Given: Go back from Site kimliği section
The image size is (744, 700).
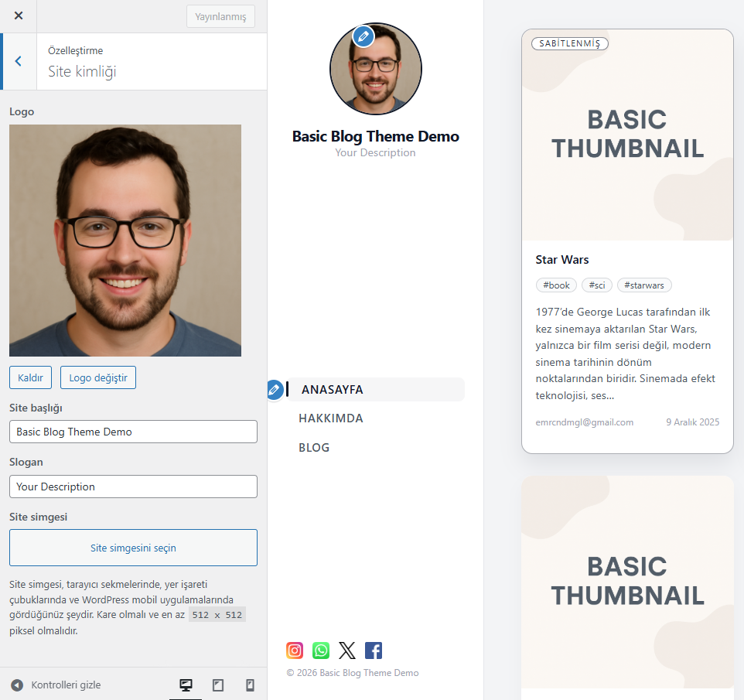Looking at the screenshot, I should 19,61.
